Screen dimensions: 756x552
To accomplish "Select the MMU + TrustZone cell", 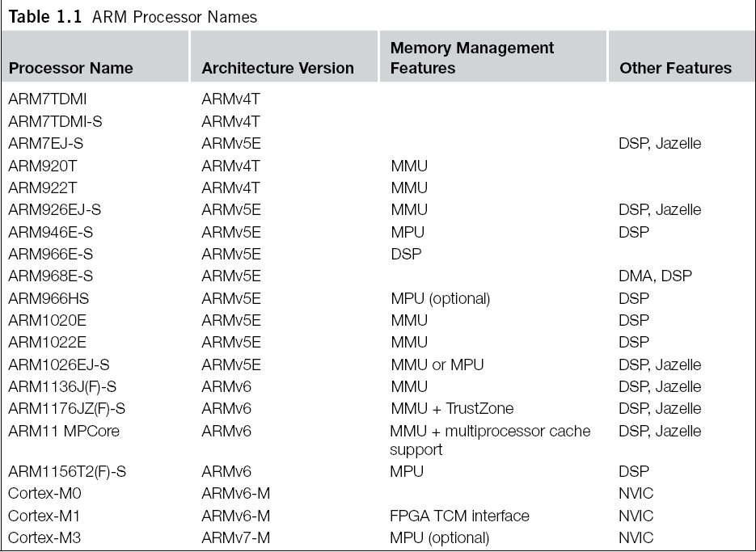I will (x=451, y=408).
